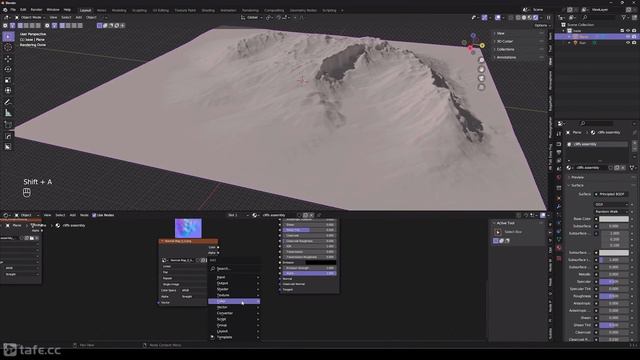Click the magnifier icon in the node Add menu search
The height and width of the screenshot is (360, 640).
click(x=213, y=269)
